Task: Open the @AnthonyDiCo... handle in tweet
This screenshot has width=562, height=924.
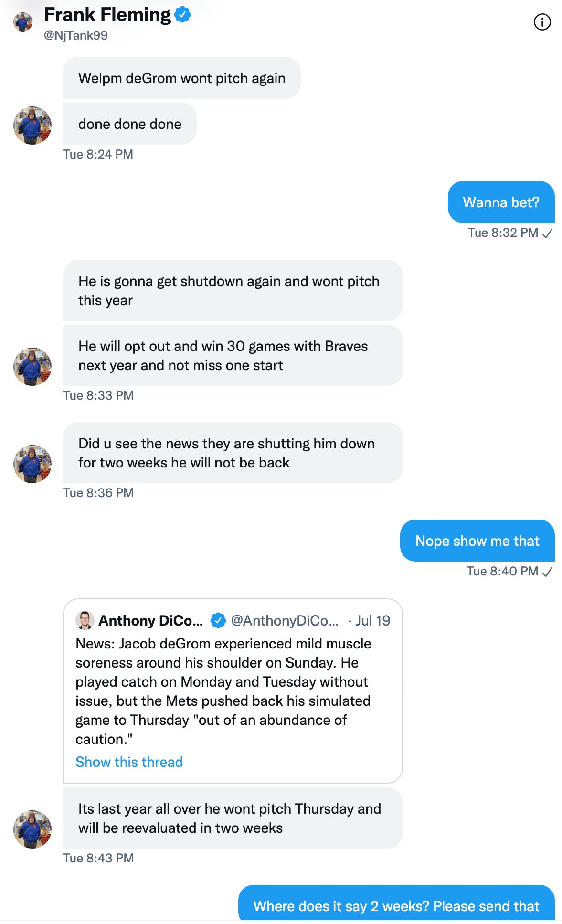Action: (284, 620)
